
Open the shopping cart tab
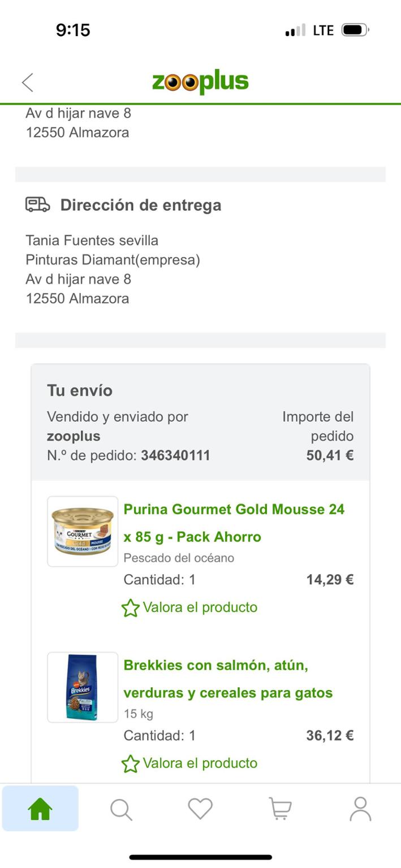click(280, 809)
